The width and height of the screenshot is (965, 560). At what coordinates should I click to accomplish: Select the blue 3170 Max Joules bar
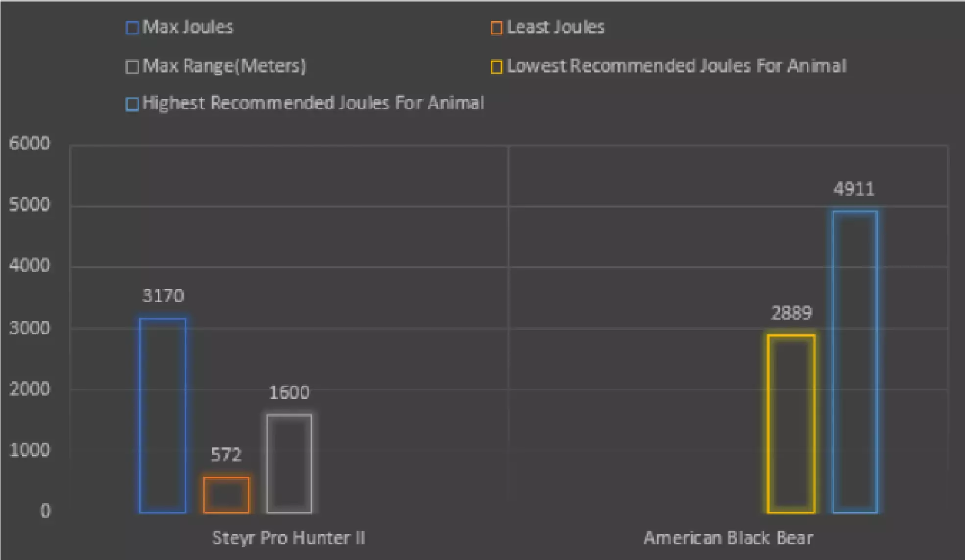click(163, 415)
